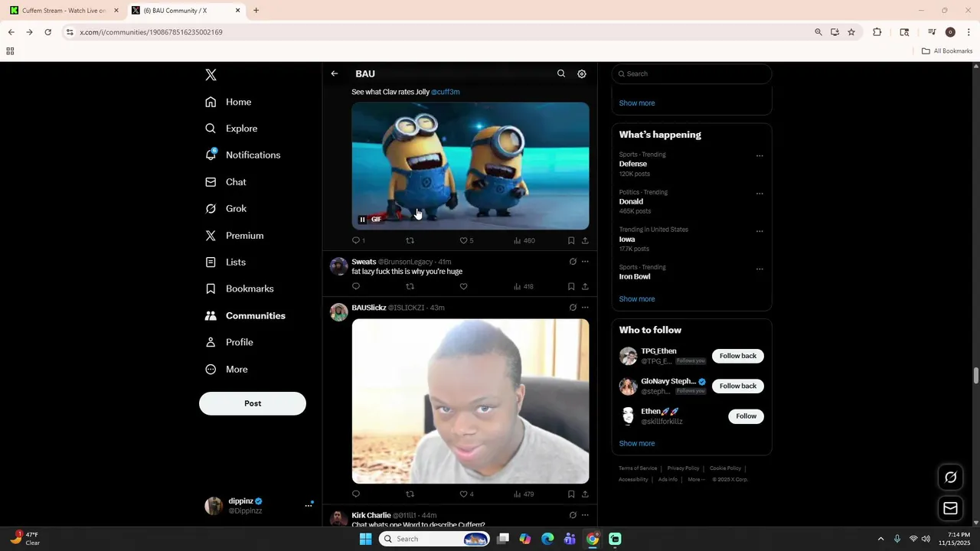980x551 pixels.
Task: Follow back GloNavy Steph
Action: 738,386
